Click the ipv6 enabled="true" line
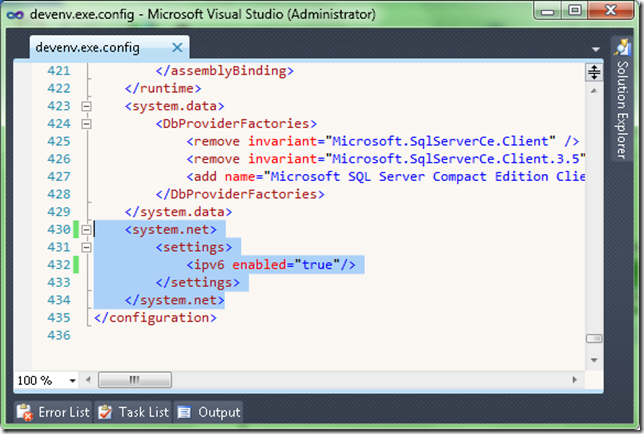 [271, 265]
